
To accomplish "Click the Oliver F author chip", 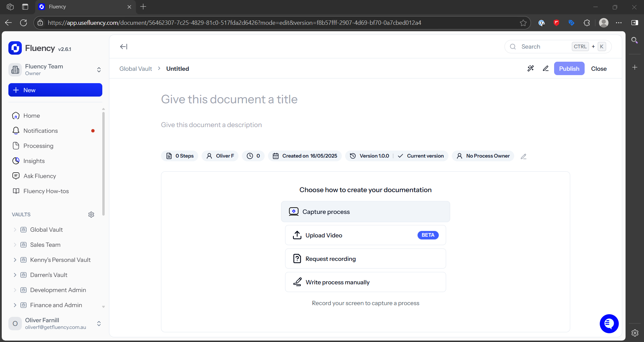I will 220,156.
